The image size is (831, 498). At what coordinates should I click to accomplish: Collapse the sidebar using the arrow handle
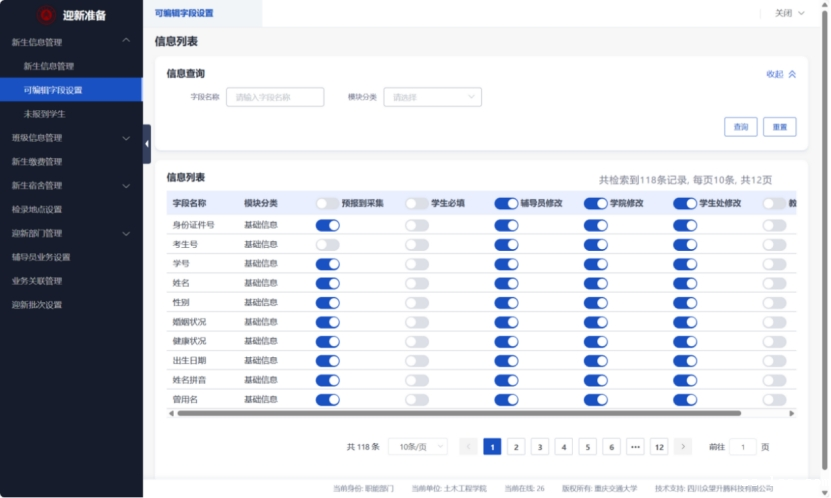coord(147,144)
